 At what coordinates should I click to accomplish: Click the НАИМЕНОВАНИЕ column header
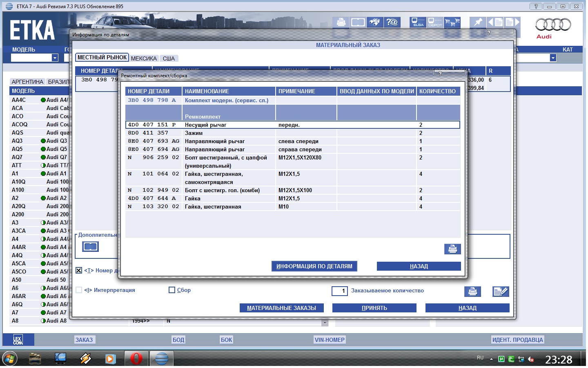pos(229,91)
